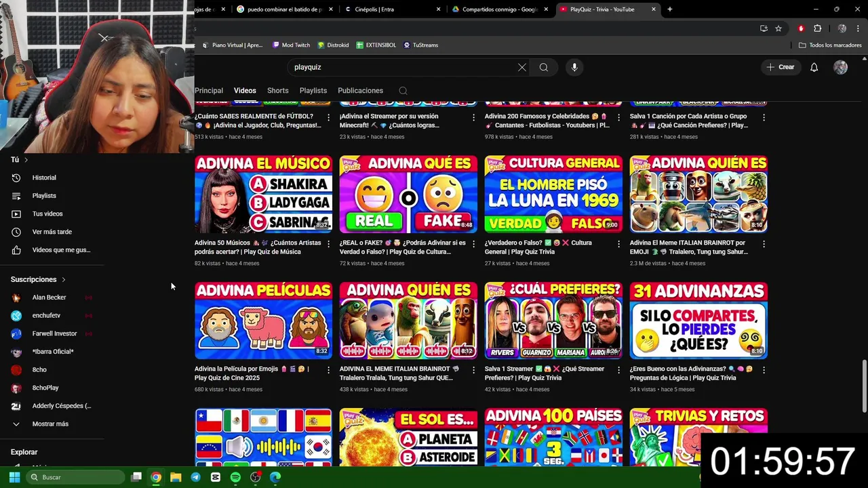868x488 pixels.
Task: Start voice search with microphone
Action: click(x=574, y=67)
